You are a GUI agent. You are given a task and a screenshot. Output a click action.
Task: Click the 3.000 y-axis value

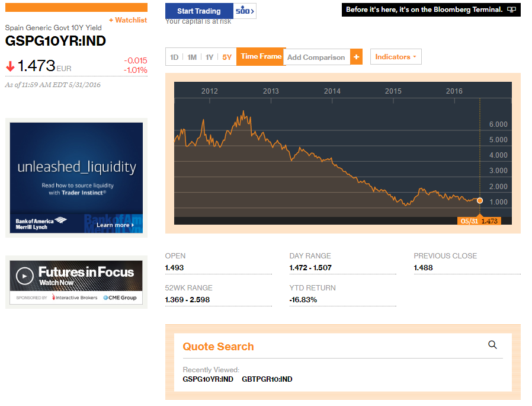498,171
